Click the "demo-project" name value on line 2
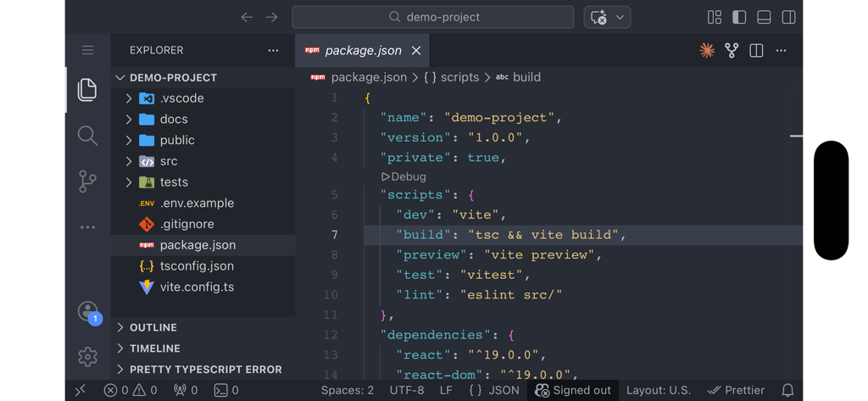 click(x=499, y=118)
